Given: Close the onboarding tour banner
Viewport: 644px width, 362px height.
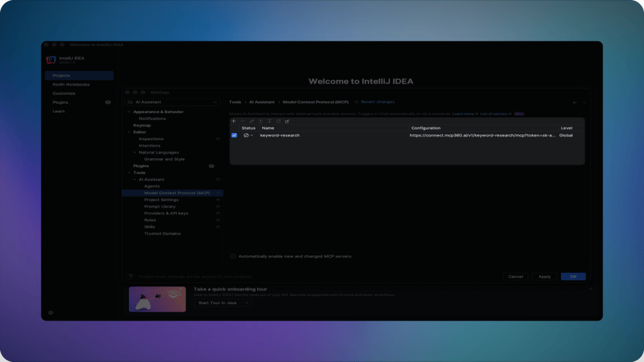Looking at the screenshot, I should (x=590, y=289).
